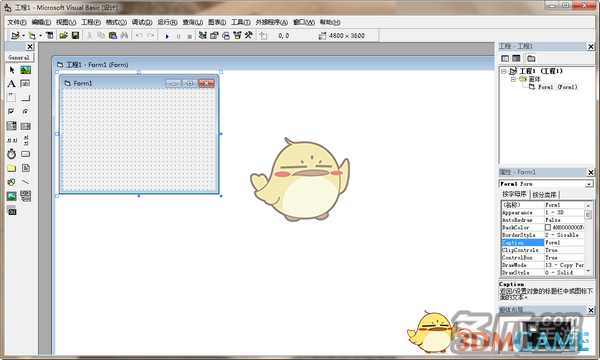600x360 pixels.
Task: Click the properties list scrollbar up arrow
Action: (588, 205)
